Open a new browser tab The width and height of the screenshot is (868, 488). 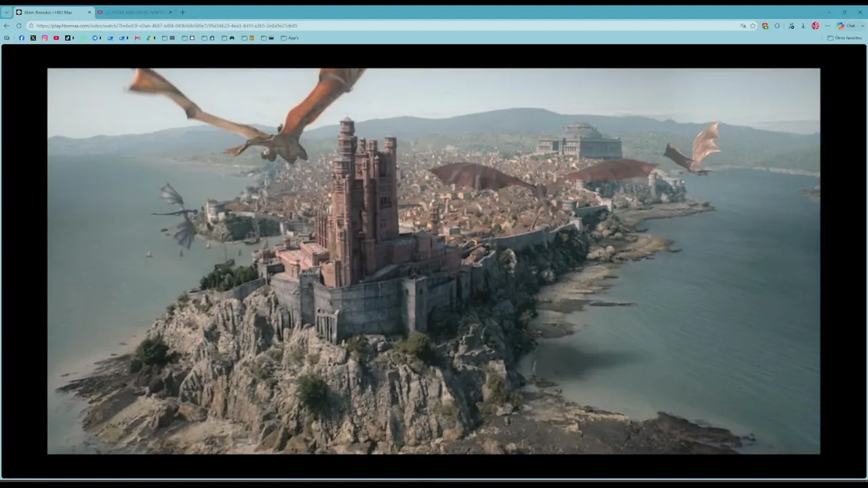[182, 12]
